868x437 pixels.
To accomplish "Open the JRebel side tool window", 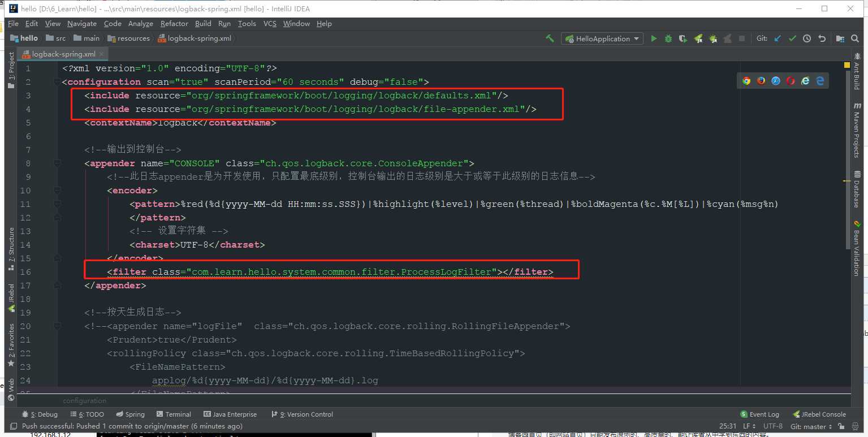I will 11,298.
